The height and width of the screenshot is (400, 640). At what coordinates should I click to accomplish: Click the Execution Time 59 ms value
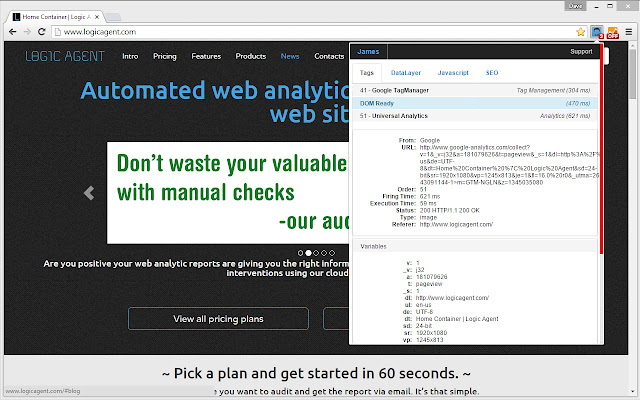click(x=428, y=203)
